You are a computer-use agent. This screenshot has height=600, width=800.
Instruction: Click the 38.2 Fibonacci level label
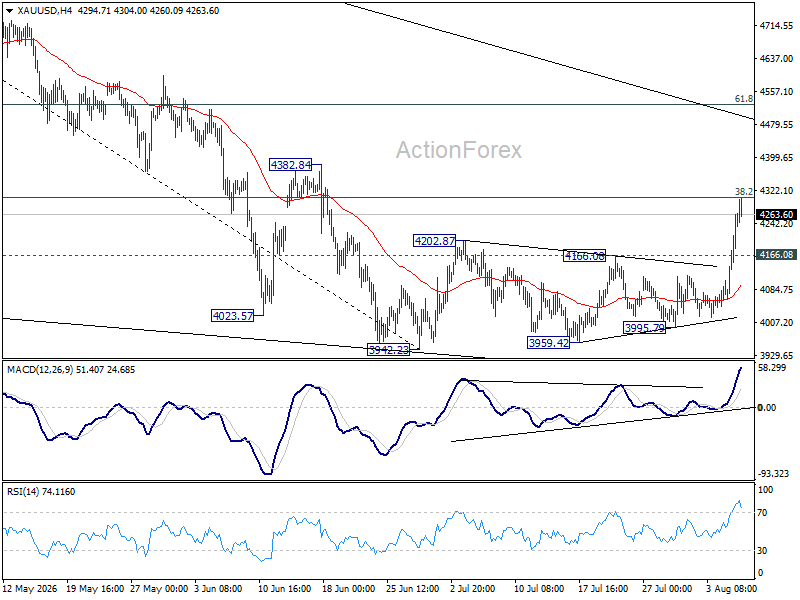coord(743,192)
